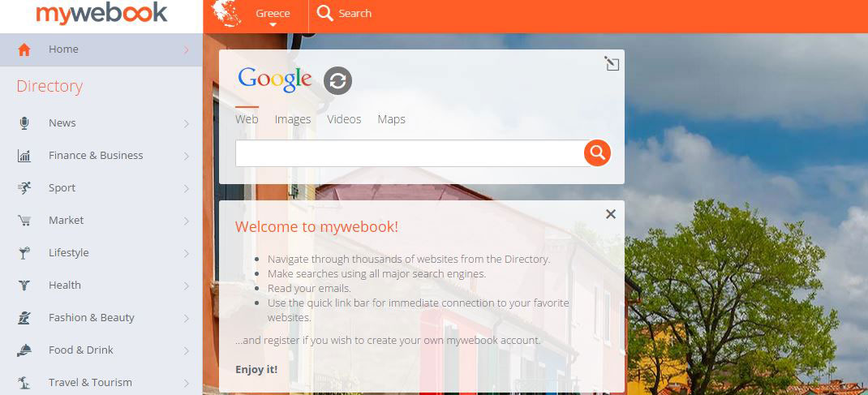Open the Home menu item

coord(101,49)
